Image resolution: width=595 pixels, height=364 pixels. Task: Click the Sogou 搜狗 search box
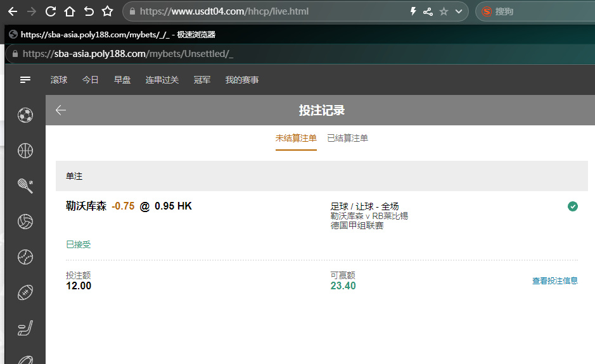[539, 11]
